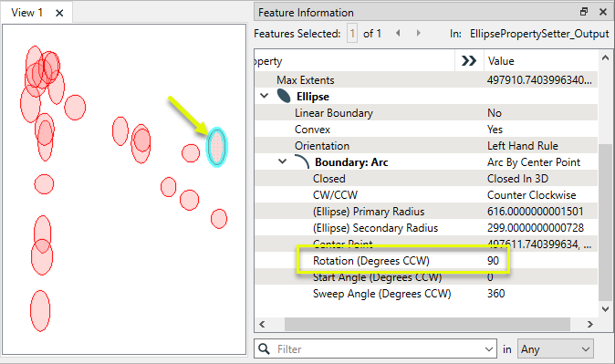615x364 pixels.
Task: Open the Filter history dropdown arrow
Action: point(489,349)
